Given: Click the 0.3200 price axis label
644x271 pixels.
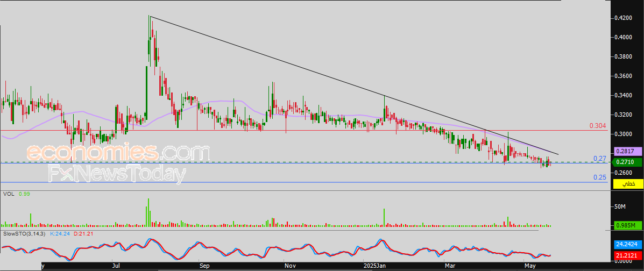Looking at the screenshot, I should [622, 115].
